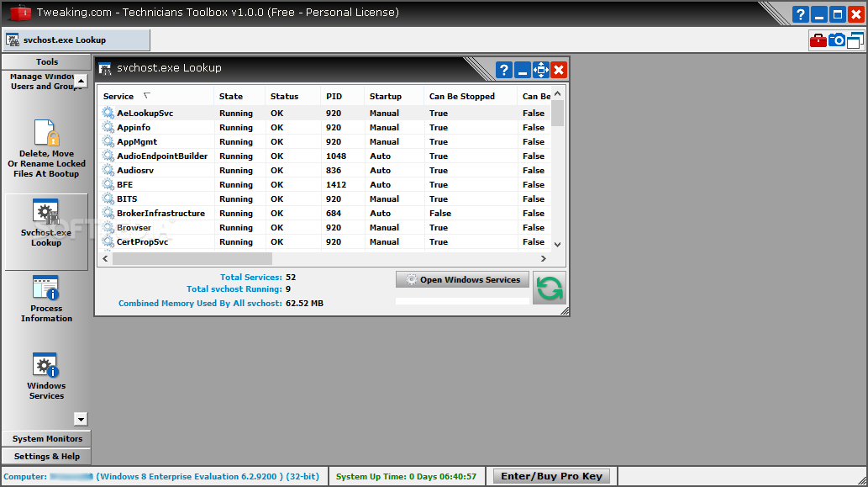Viewport: 868px width, 487px height.
Task: Select AeLookupSvc service name
Action: [x=145, y=113]
